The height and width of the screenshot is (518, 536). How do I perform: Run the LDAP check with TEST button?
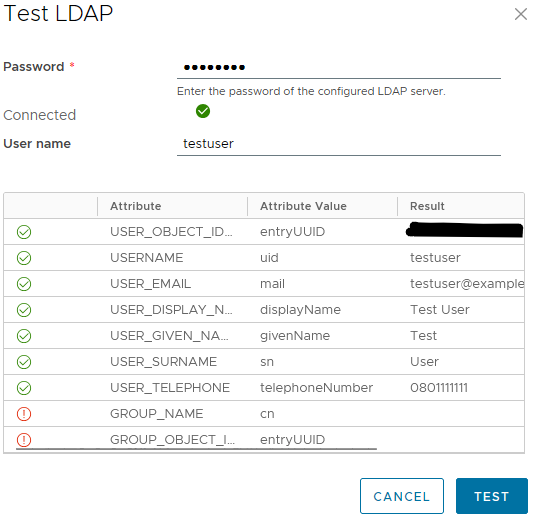point(492,496)
